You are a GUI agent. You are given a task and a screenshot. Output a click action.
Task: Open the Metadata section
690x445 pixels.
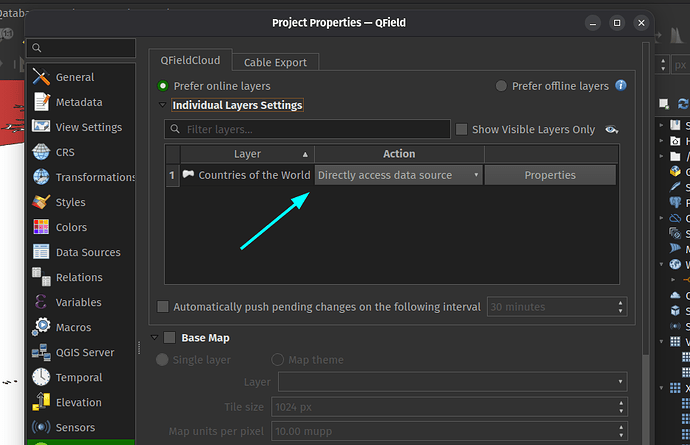click(x=79, y=102)
